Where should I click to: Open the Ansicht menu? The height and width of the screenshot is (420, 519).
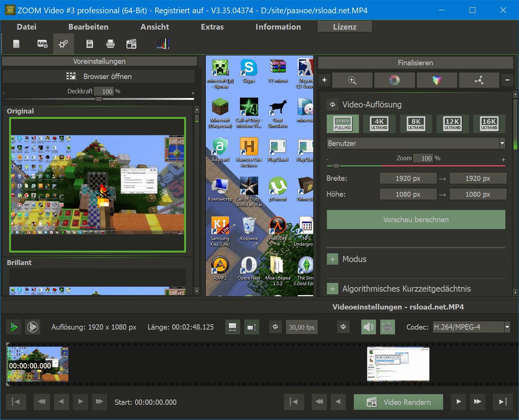point(155,27)
